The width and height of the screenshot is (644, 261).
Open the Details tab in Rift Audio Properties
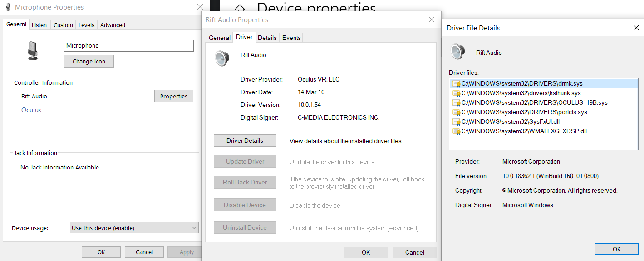coord(267,38)
